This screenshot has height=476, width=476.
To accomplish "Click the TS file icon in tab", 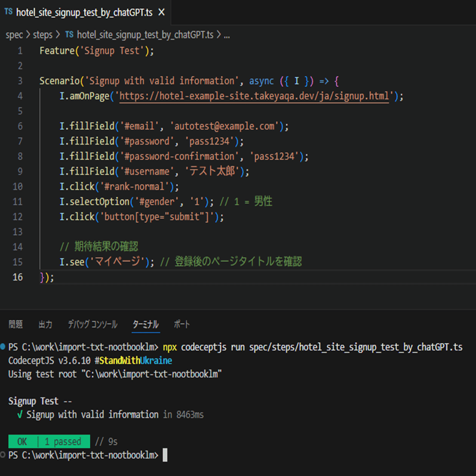I will point(9,12).
